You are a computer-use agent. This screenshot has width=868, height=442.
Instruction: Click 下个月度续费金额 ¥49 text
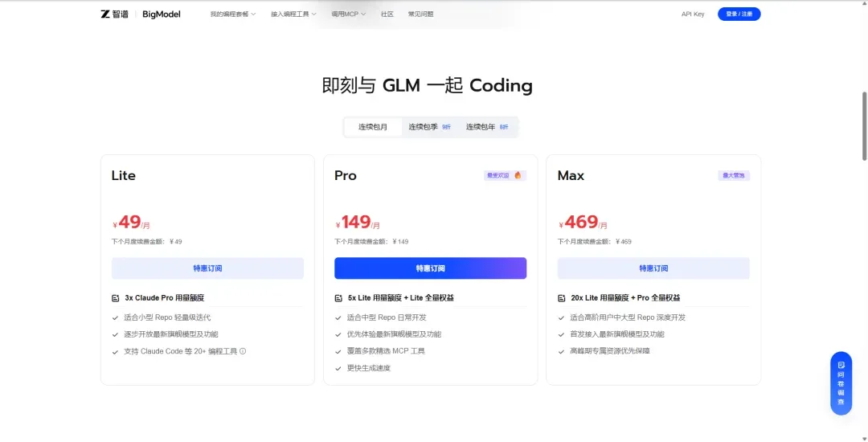point(147,242)
